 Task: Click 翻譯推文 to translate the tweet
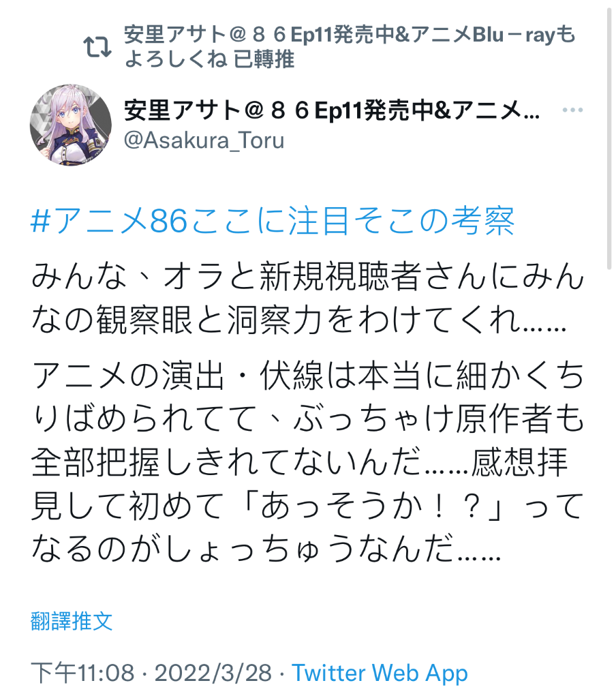click(x=72, y=621)
